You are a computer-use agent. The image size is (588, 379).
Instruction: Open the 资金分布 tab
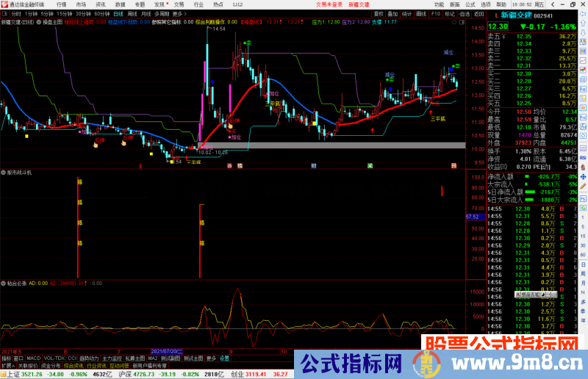tap(51, 366)
